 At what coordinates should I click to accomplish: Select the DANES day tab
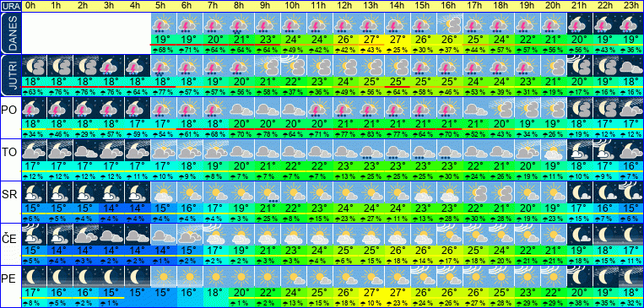pyautogui.click(x=10, y=33)
